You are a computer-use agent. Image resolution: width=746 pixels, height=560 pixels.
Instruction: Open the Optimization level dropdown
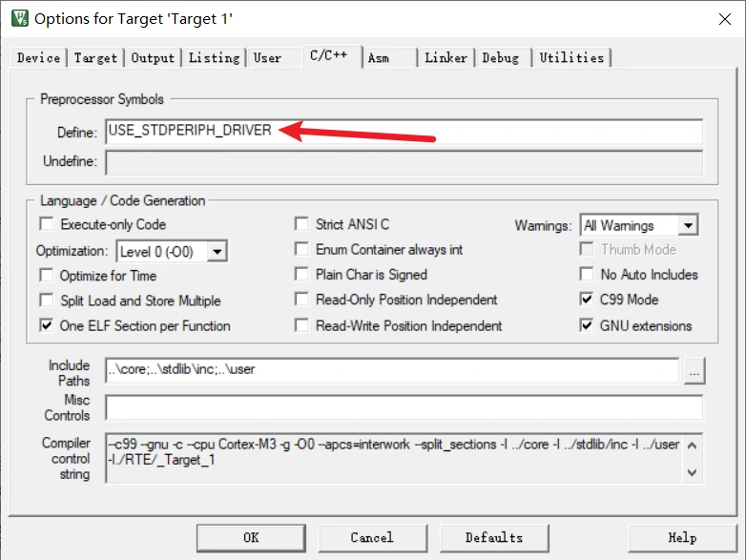[x=218, y=251]
